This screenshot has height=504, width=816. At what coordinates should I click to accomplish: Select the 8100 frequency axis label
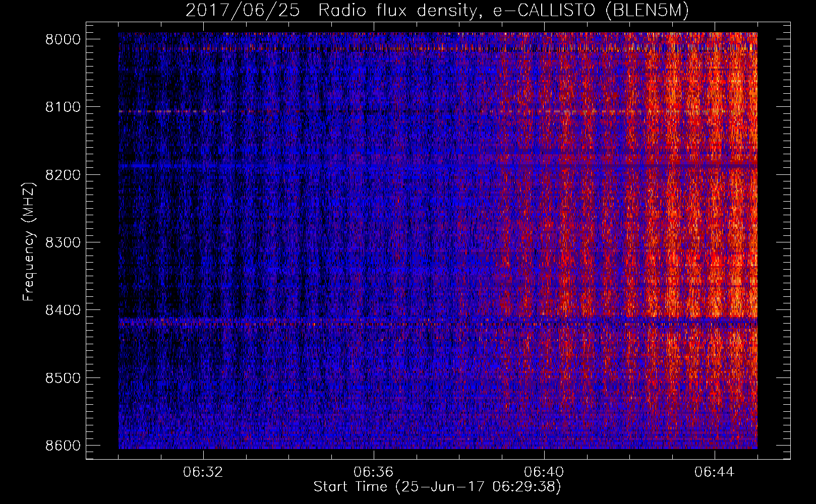(x=63, y=107)
